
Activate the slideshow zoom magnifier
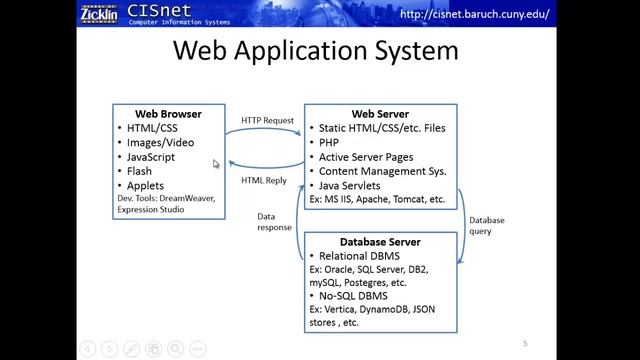pos(176,349)
